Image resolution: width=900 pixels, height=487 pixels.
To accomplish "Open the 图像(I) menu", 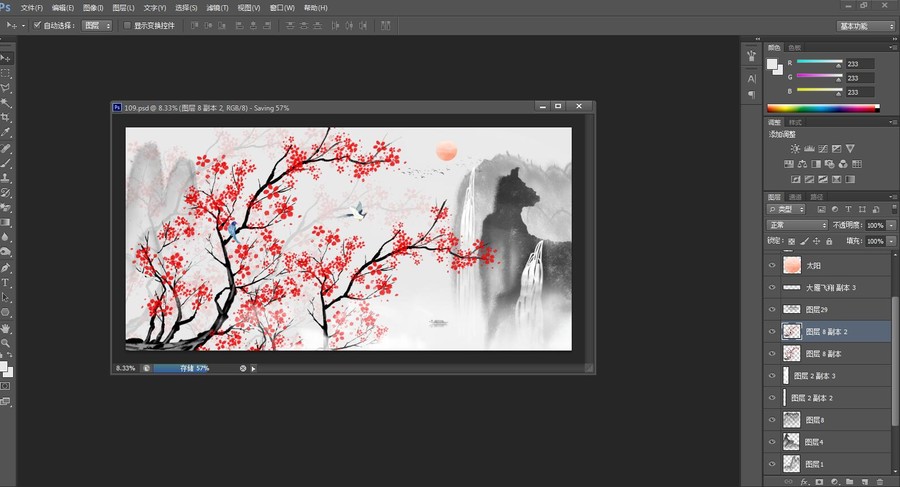I will point(93,8).
